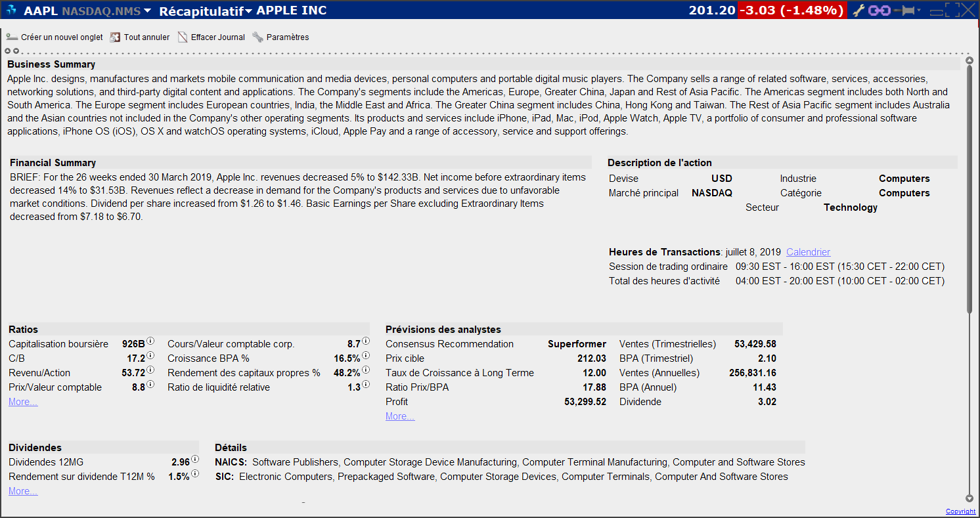Screen dimensions: 980x518
Task: Click the Total des heures d'activité label
Action: (x=664, y=281)
